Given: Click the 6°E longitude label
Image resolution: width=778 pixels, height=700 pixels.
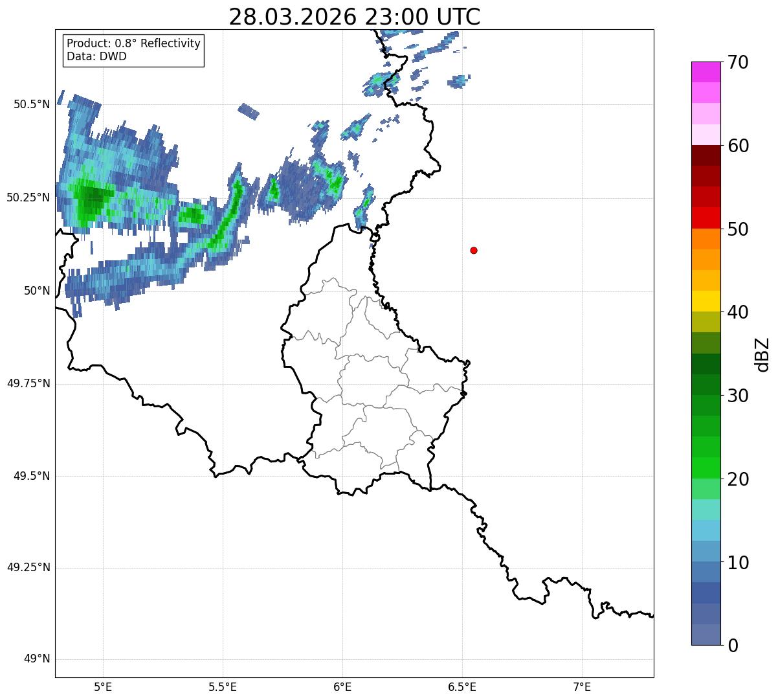Looking at the screenshot, I should (342, 686).
